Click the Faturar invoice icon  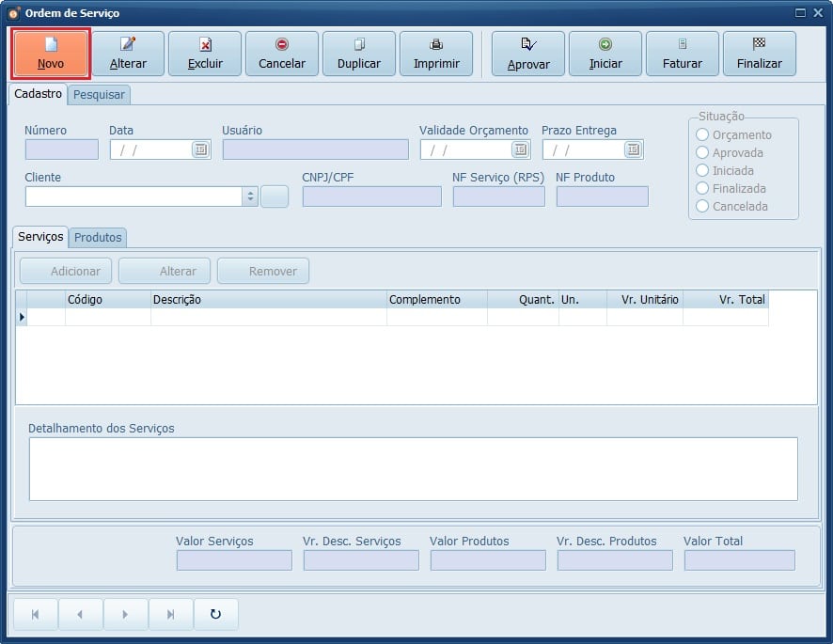point(683,54)
